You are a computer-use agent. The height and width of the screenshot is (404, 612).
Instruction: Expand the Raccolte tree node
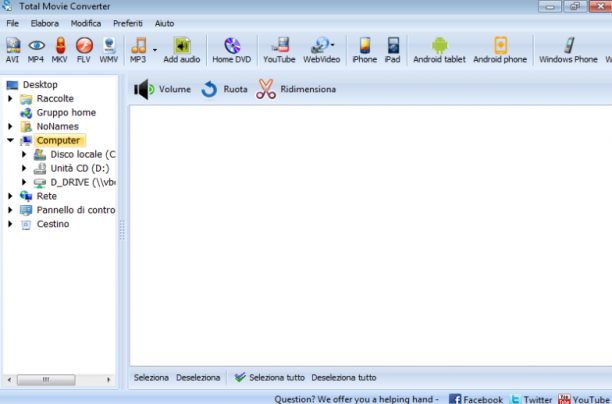(x=10, y=98)
